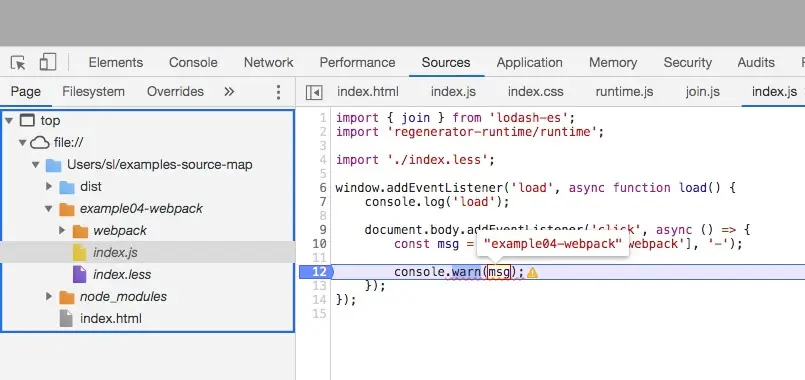Click console.log('load') on line 7
The width and height of the screenshot is (805, 380).
click(437, 202)
